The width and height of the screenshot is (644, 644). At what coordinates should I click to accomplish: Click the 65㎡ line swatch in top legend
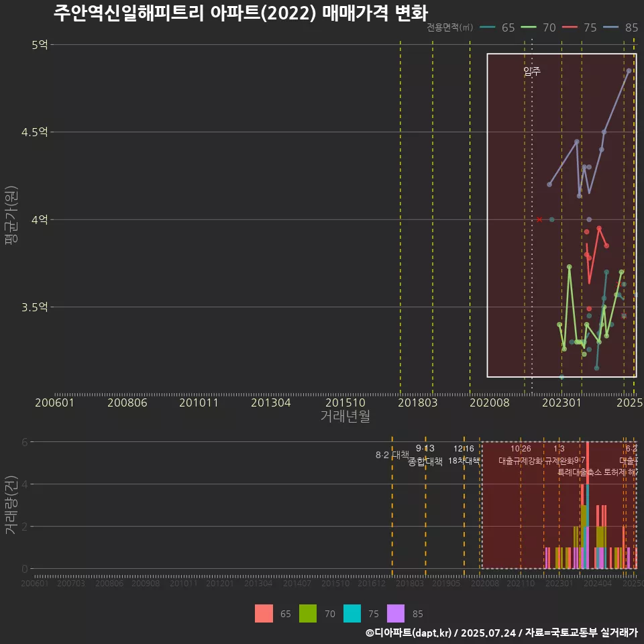pyautogui.click(x=488, y=28)
